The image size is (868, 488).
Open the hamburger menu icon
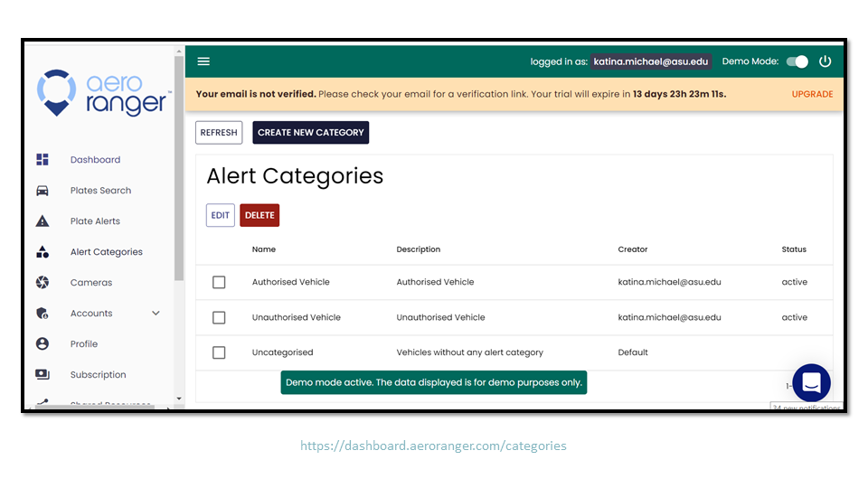(203, 61)
